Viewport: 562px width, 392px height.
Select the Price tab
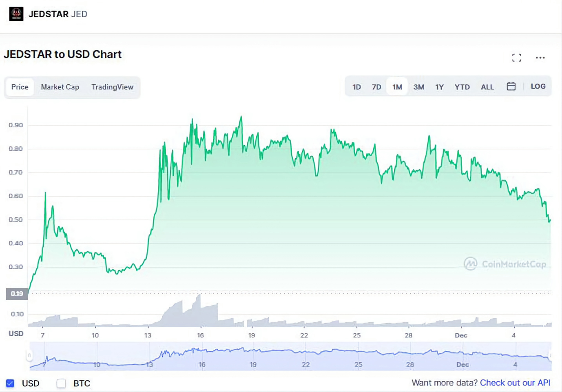pyautogui.click(x=20, y=87)
